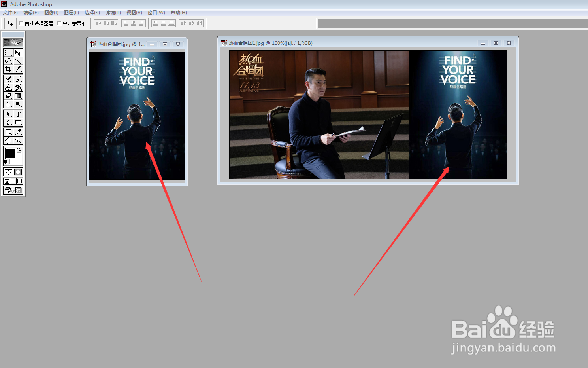Image resolution: width=588 pixels, height=368 pixels.
Task: Select the Blur tool
Action: (x=8, y=104)
